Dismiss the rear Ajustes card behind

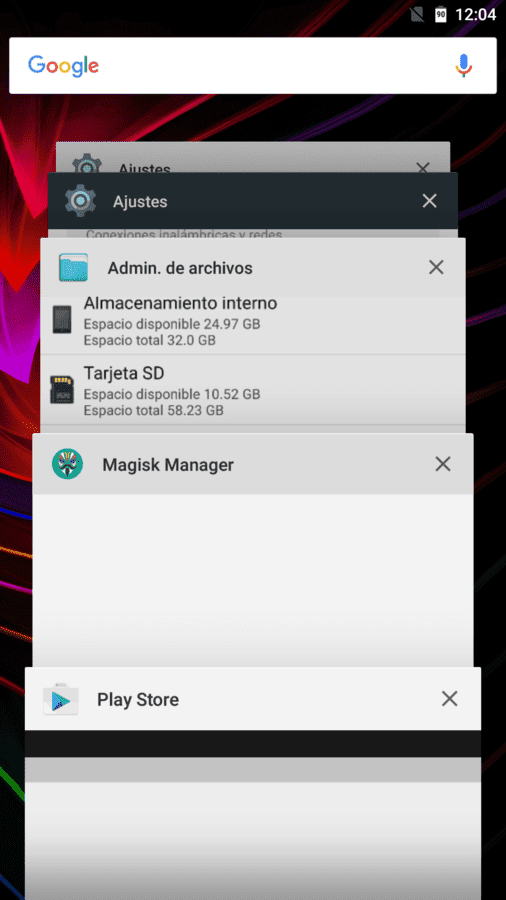click(x=423, y=168)
